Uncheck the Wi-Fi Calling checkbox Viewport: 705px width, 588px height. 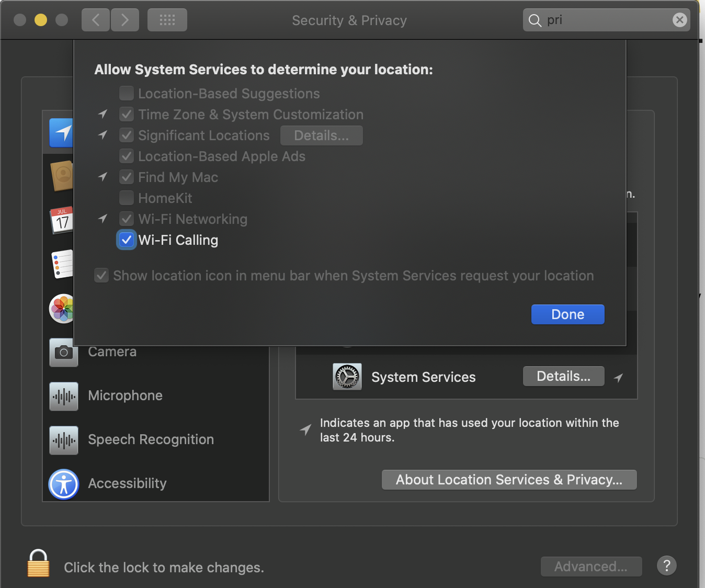pyautogui.click(x=127, y=240)
